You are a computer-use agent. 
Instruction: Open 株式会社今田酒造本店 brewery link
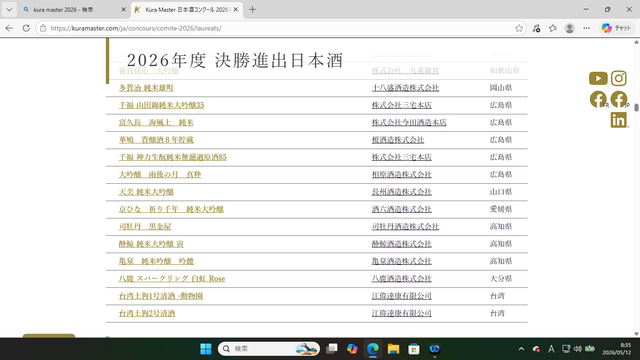(x=409, y=122)
